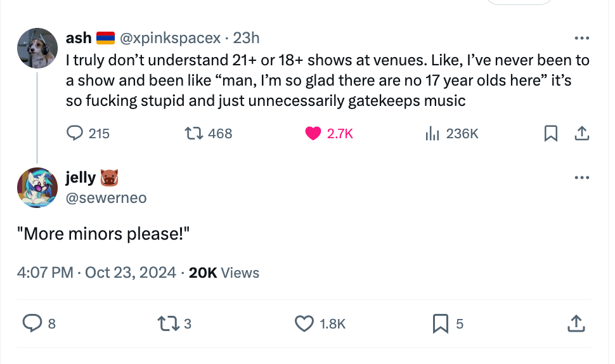The width and height of the screenshot is (615, 364).
Task: Unlike ash's post with 2.7K likes
Action: click(x=313, y=133)
